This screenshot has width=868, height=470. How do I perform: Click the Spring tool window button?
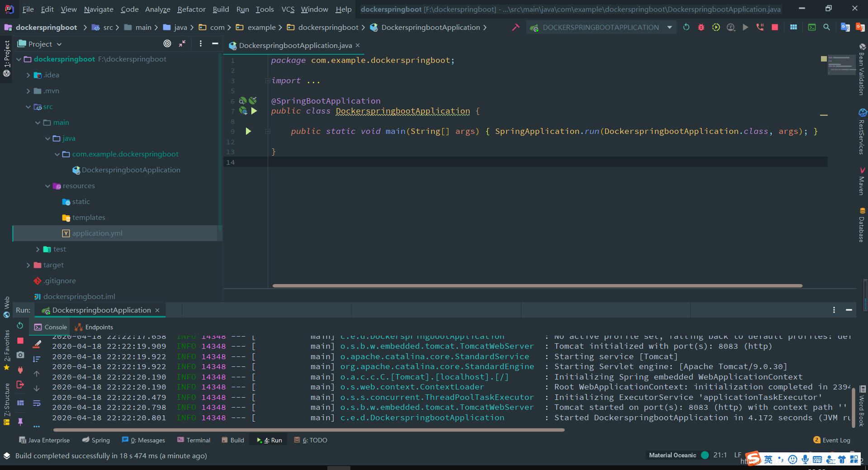(x=96, y=440)
